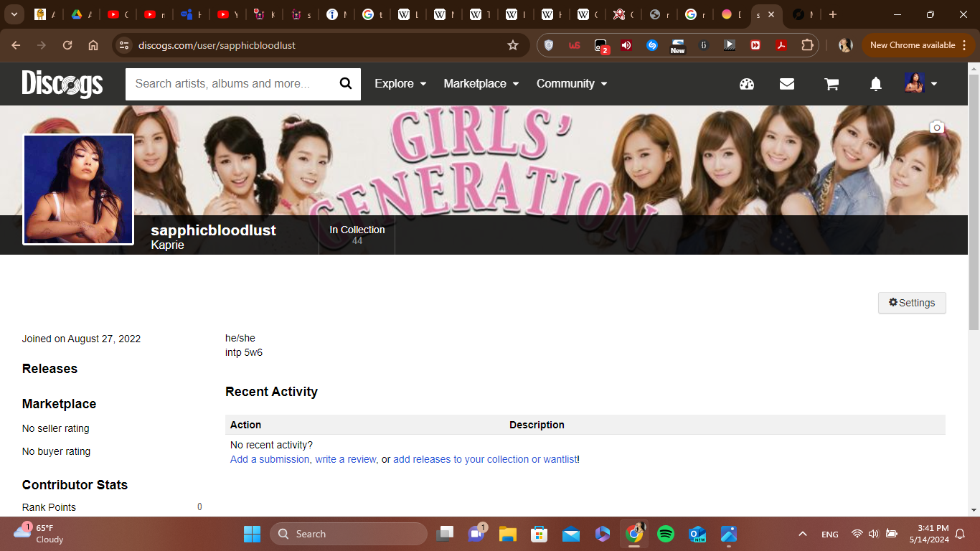Click the Windows taskbar Search box
This screenshot has width=980, height=551.
tap(349, 534)
